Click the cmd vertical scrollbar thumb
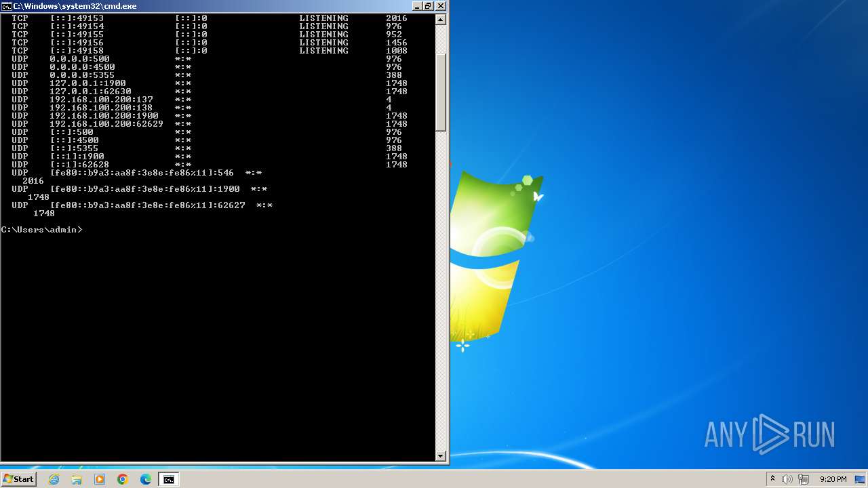The height and width of the screenshot is (488, 868). (x=441, y=91)
